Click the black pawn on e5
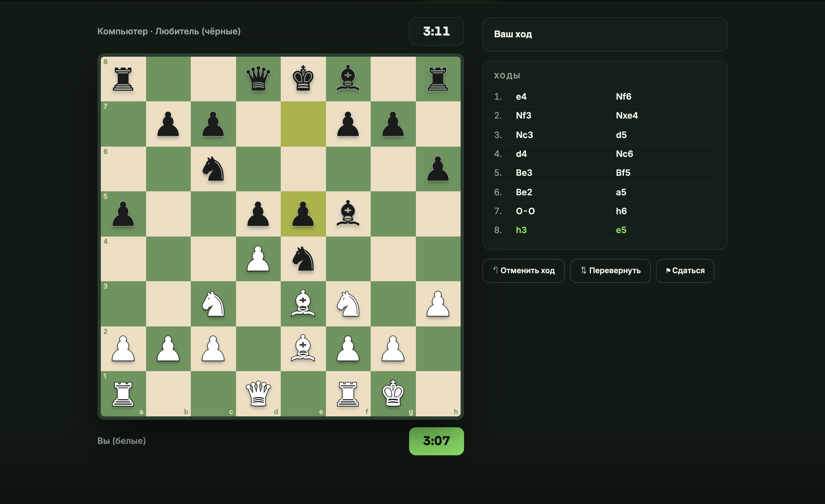Viewport: 825px width, 504px height. [x=303, y=214]
